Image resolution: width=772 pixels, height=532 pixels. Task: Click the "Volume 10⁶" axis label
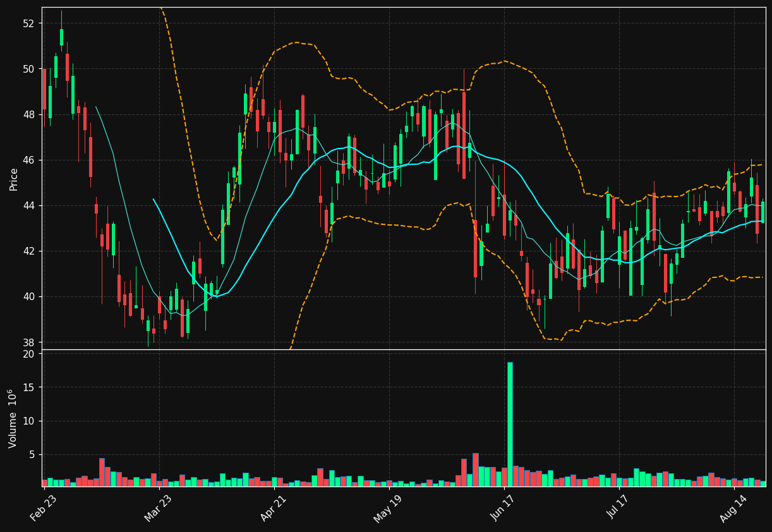click(x=13, y=418)
